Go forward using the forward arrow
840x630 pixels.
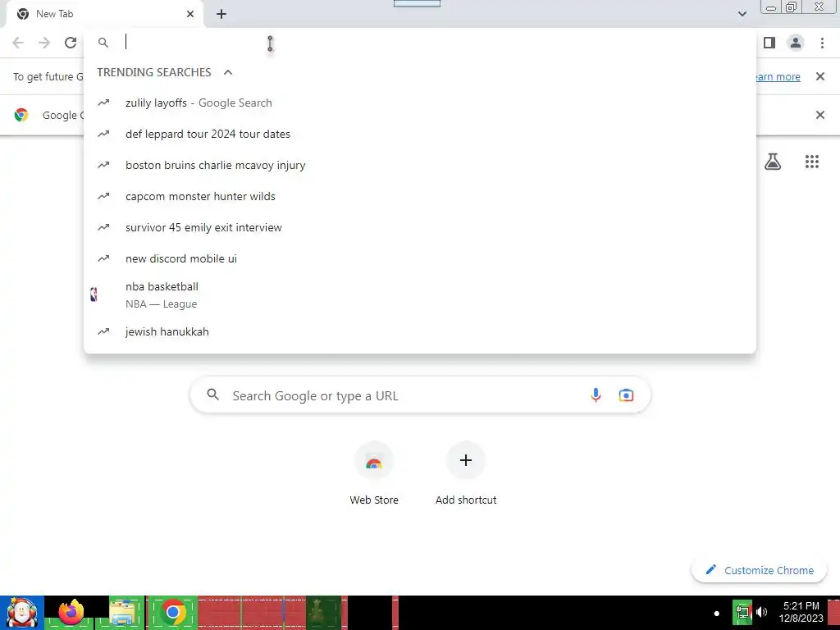pos(44,43)
